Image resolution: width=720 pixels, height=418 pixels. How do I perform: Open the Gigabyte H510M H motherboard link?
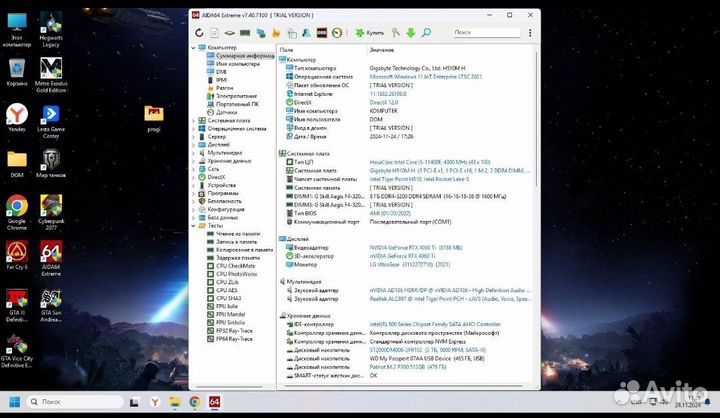[x=391, y=169]
